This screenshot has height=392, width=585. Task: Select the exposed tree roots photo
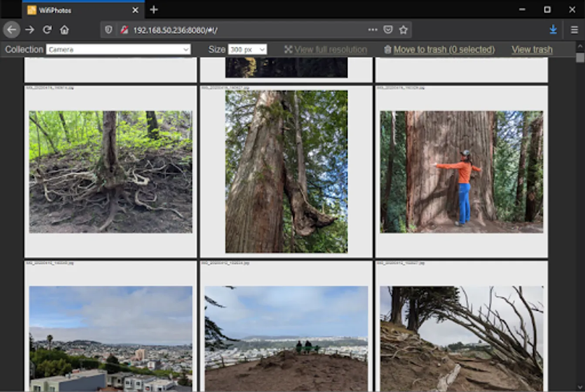pos(111,172)
